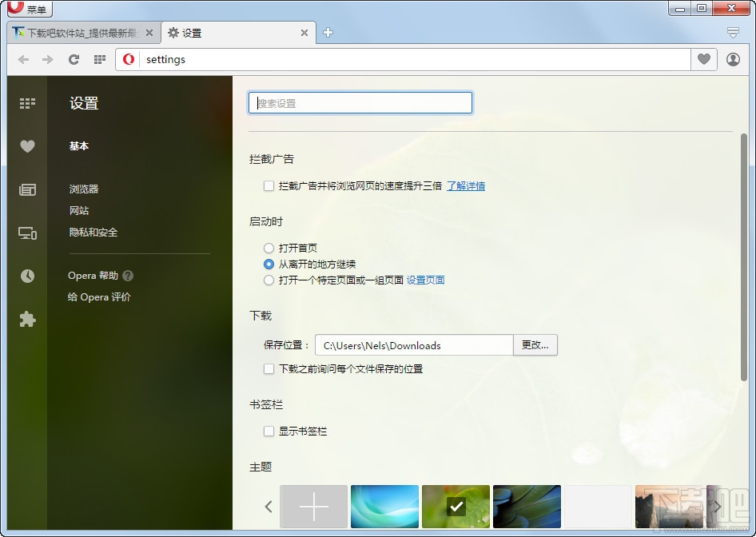Reload the page with the refresh icon
The height and width of the screenshot is (537, 756).
tap(74, 59)
